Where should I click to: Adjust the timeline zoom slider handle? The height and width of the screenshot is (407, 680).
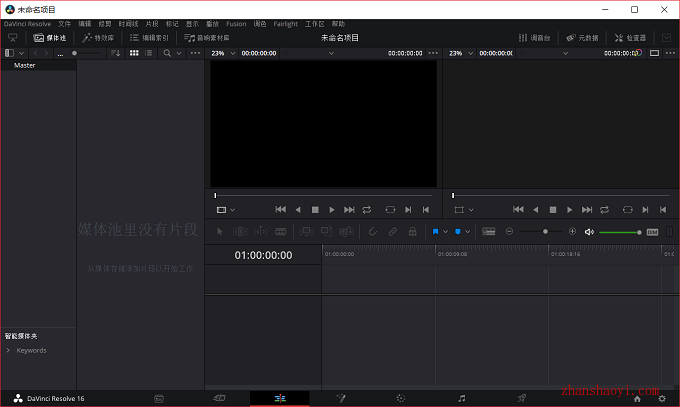546,232
